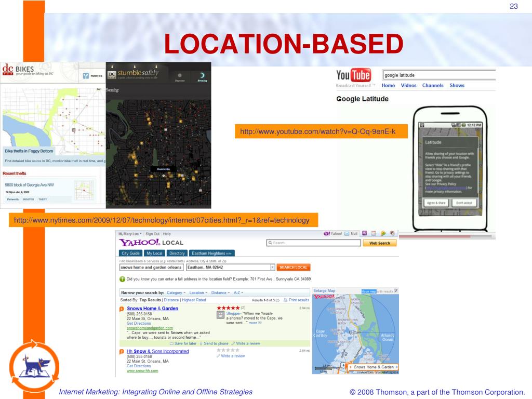Click Save for later

pyautogui.click(x=183, y=343)
